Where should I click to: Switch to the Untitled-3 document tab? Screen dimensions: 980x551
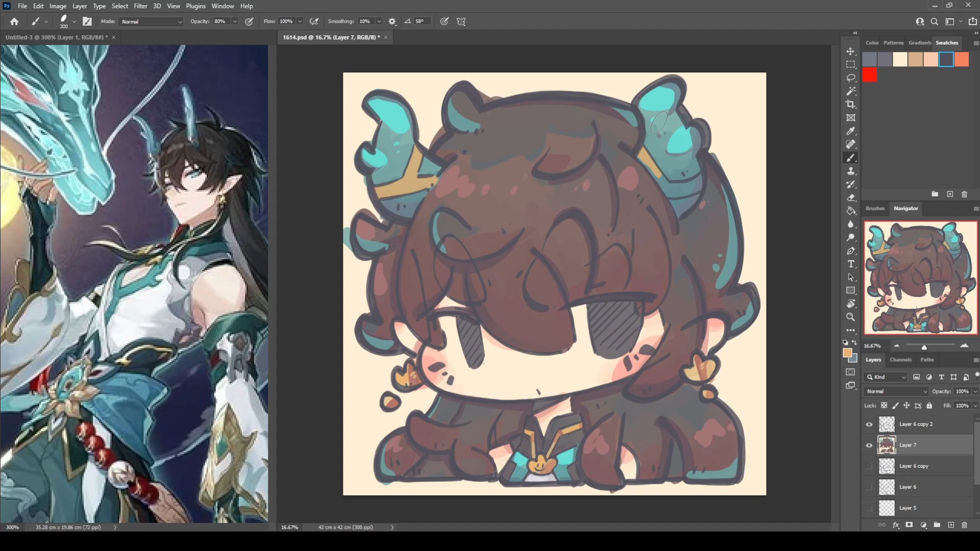[x=56, y=37]
